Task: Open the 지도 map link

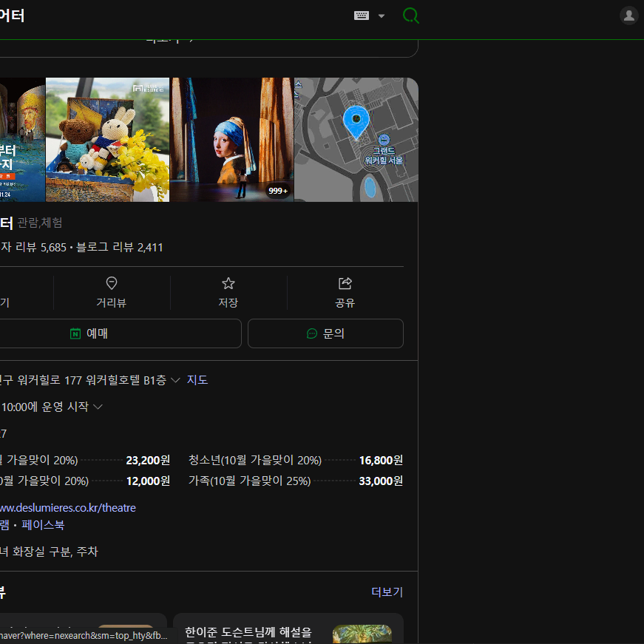Action: pos(197,380)
